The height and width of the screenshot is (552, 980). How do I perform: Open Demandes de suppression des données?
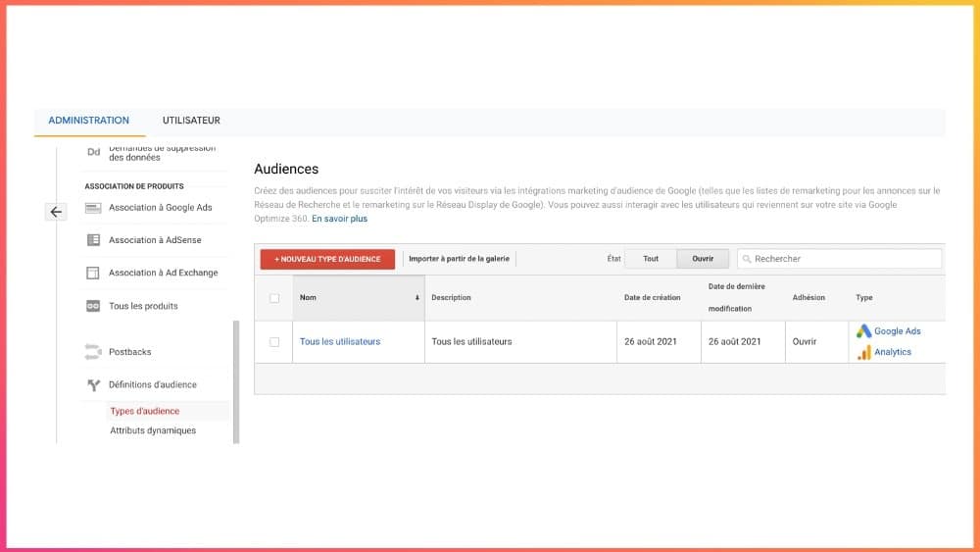coord(162,153)
